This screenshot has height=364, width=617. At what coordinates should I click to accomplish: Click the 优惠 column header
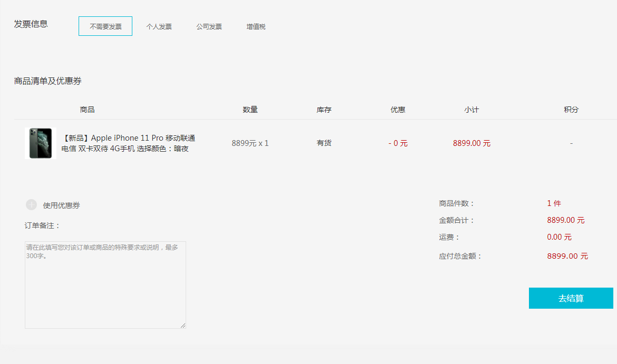(x=398, y=110)
